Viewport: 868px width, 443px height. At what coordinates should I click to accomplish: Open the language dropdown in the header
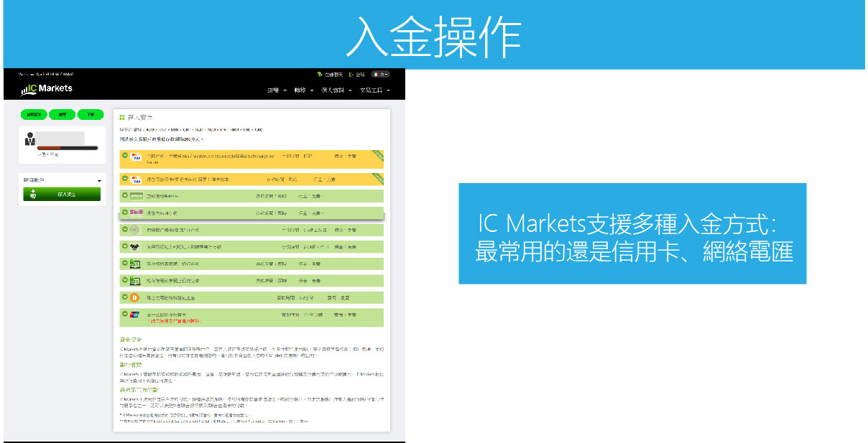click(382, 74)
